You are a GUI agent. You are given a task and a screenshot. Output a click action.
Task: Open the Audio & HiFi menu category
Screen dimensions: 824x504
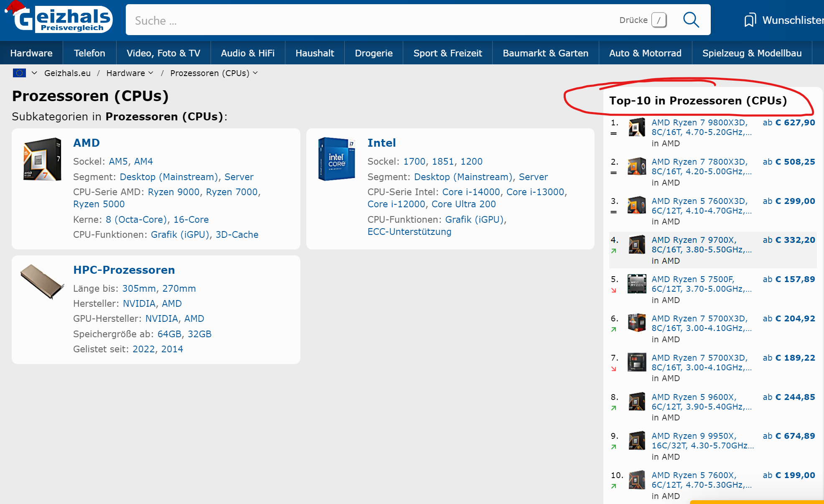(247, 53)
